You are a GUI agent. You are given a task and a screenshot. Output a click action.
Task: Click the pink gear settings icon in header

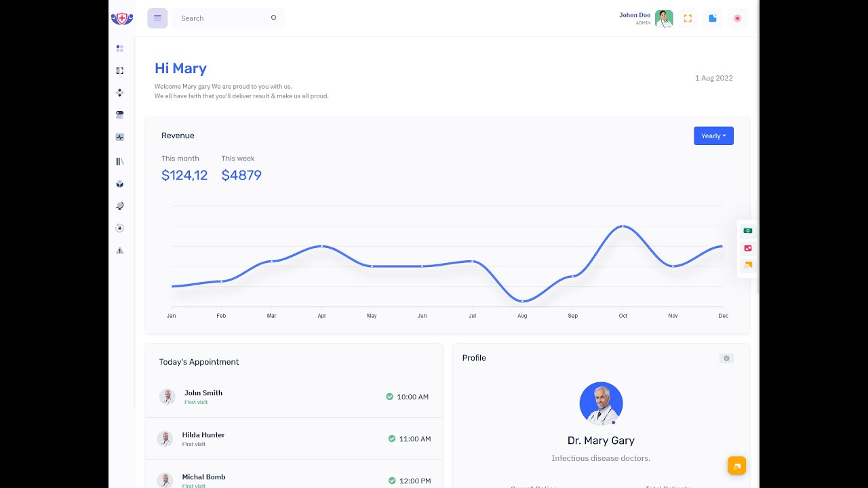point(738,18)
